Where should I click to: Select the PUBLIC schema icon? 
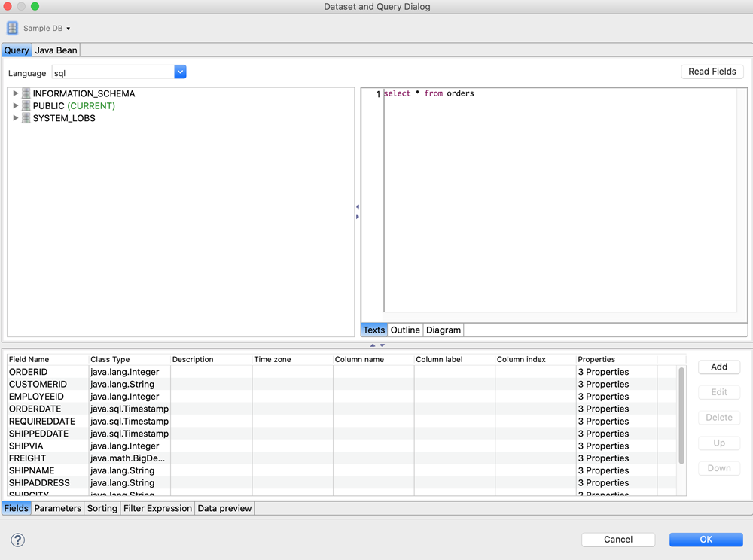[x=26, y=105]
